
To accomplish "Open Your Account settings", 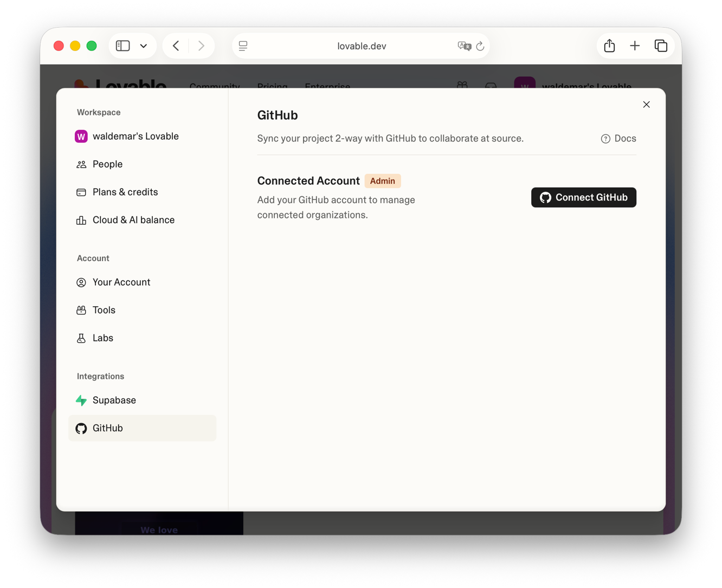I will (x=121, y=282).
